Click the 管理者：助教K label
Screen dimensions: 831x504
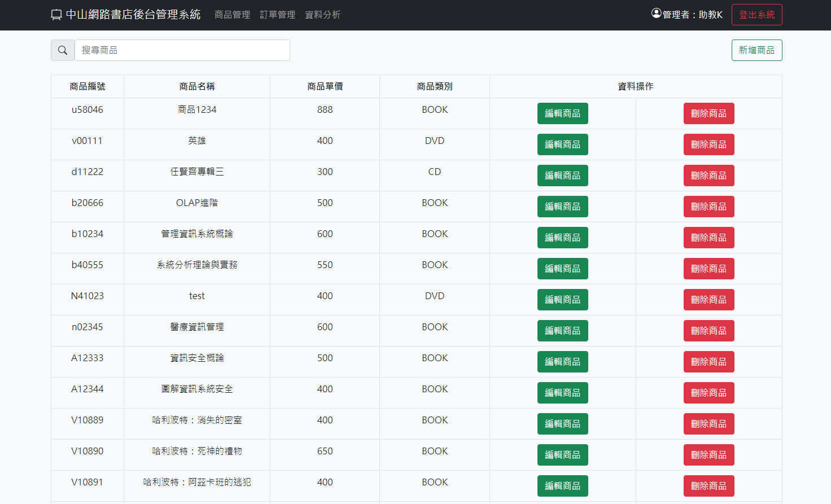coord(692,15)
